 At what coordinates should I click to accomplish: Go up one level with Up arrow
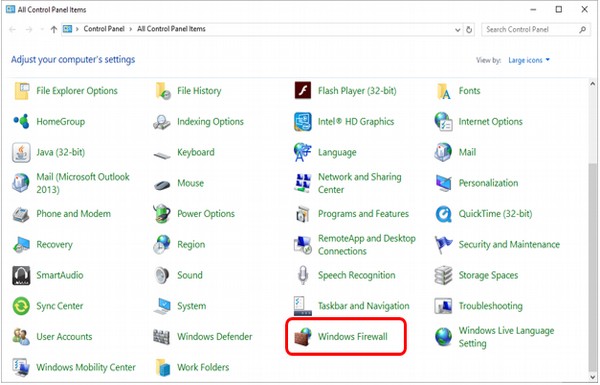[x=54, y=29]
